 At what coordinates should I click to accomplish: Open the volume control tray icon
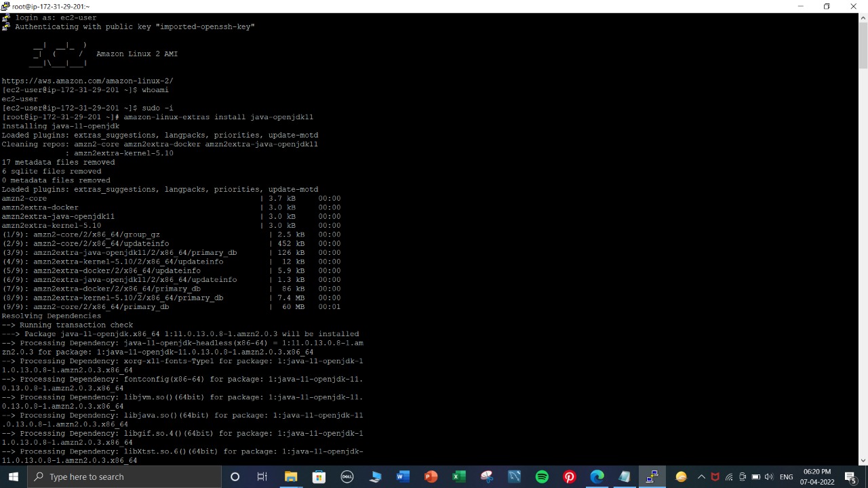pos(770,476)
